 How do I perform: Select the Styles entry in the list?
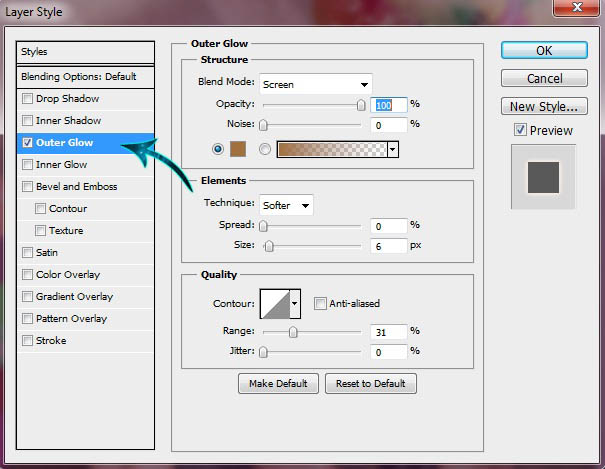[x=85, y=52]
